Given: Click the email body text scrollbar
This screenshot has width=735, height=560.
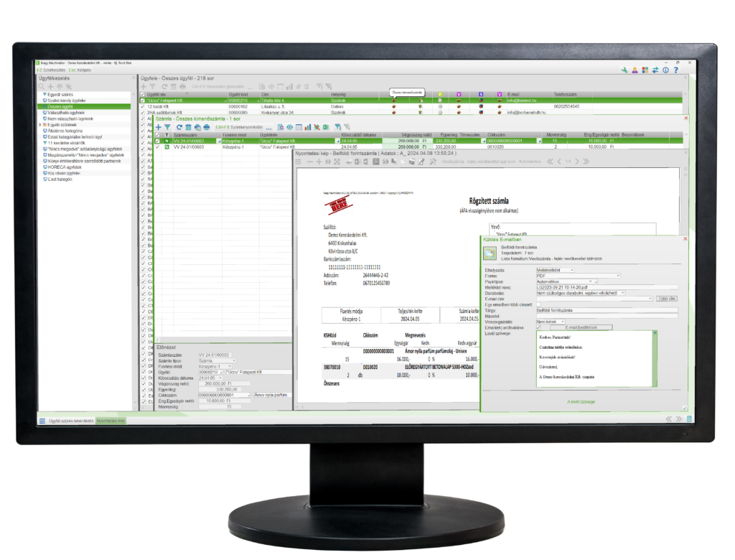Looking at the screenshot, I should coord(655,359).
